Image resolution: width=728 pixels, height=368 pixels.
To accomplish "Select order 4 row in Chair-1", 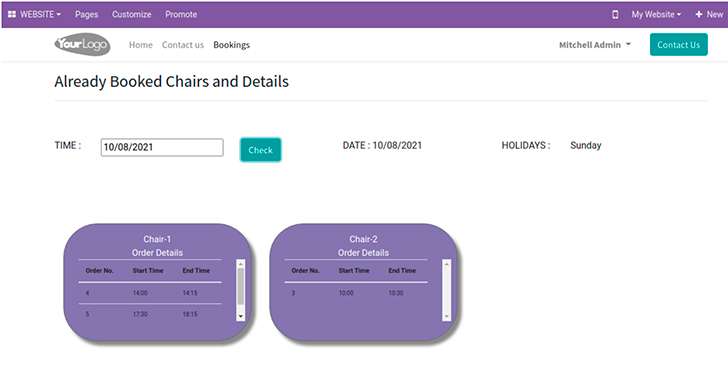I will pyautogui.click(x=150, y=293).
